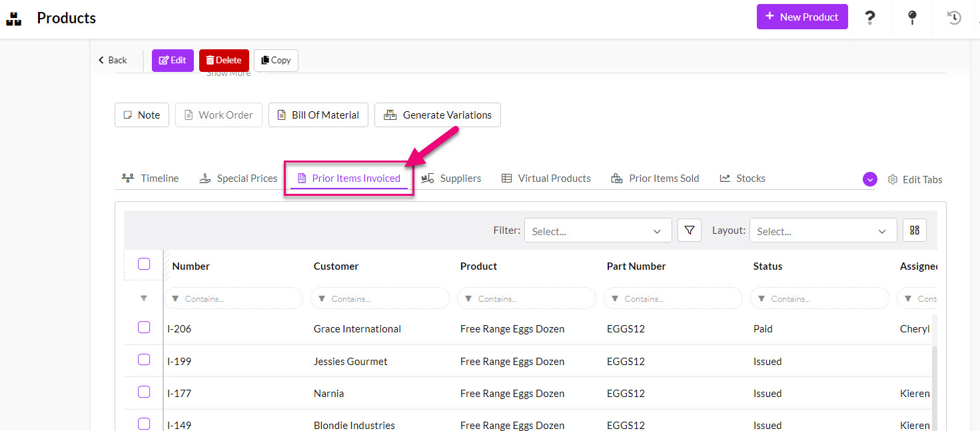Tick the checkbox for invoice I-149
980x431 pixels.
point(144,424)
